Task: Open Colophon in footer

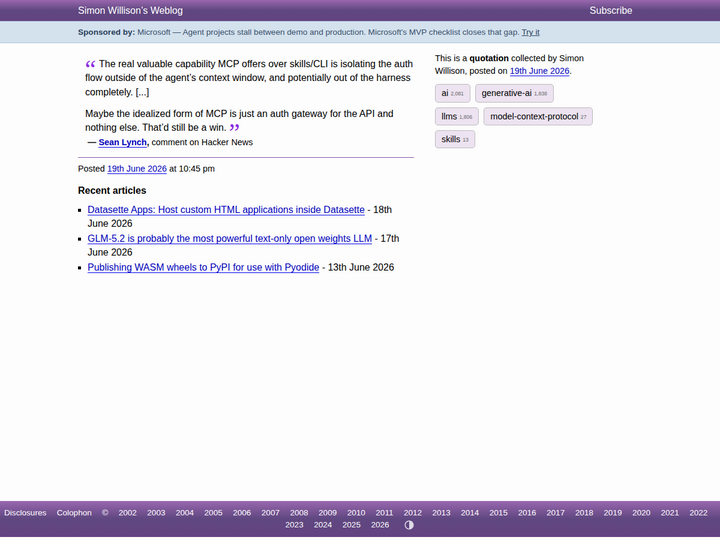Action: point(74,513)
